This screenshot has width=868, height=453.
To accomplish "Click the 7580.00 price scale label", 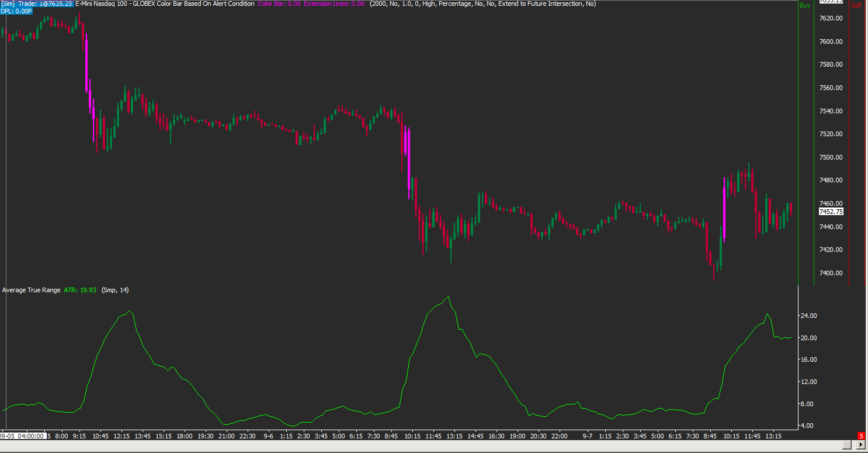I will pyautogui.click(x=831, y=64).
